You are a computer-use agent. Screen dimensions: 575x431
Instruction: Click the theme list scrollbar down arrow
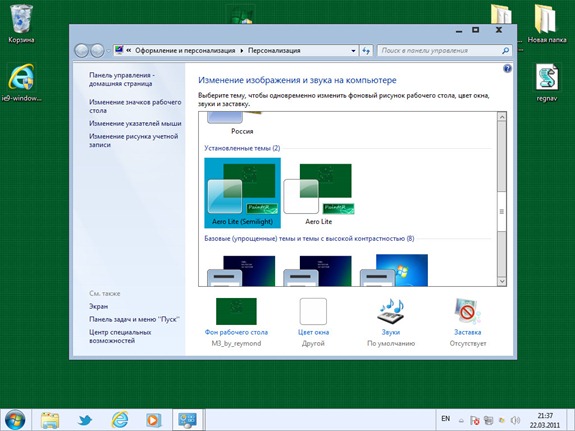[502, 281]
